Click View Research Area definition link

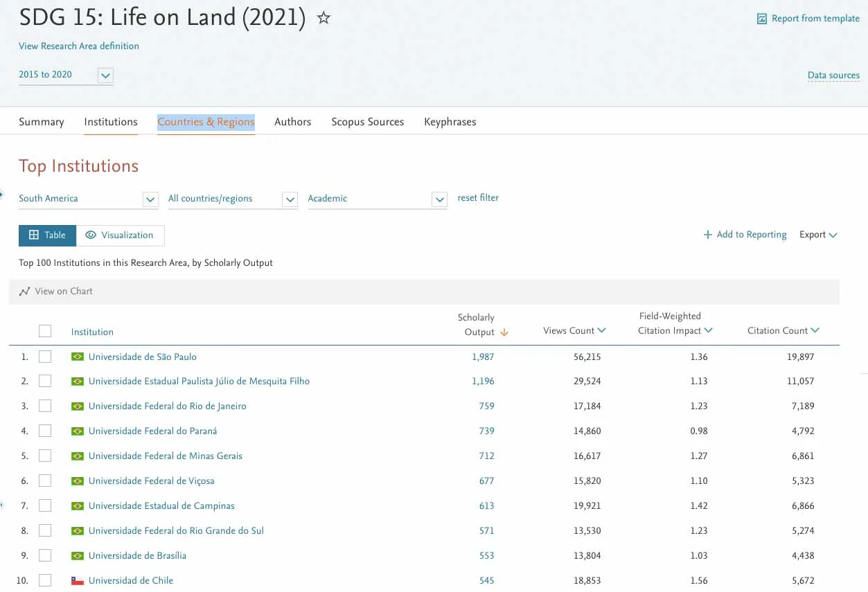click(x=79, y=46)
